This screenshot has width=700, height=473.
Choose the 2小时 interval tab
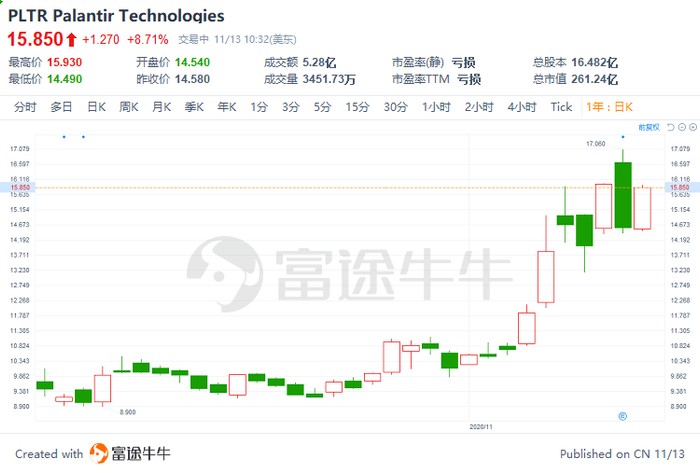click(479, 107)
